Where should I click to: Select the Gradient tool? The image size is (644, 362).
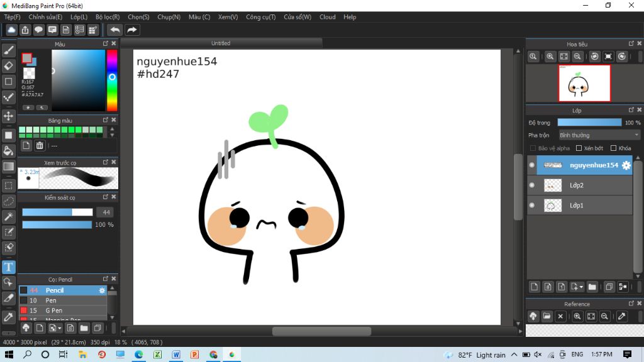[9, 167]
